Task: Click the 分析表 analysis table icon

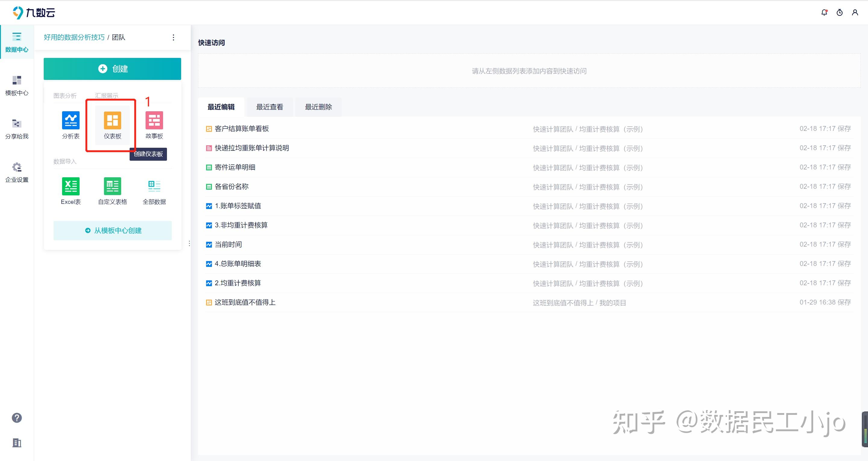Action: 71,121
